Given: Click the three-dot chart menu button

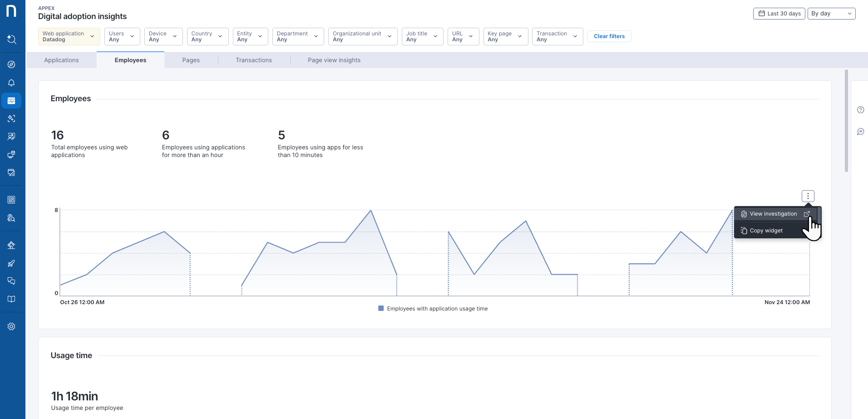Looking at the screenshot, I should [808, 196].
